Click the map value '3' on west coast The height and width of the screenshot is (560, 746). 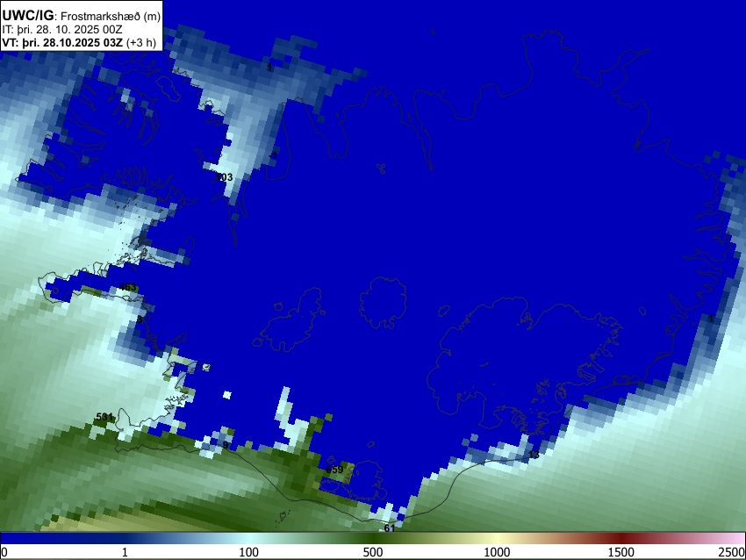coord(140,319)
